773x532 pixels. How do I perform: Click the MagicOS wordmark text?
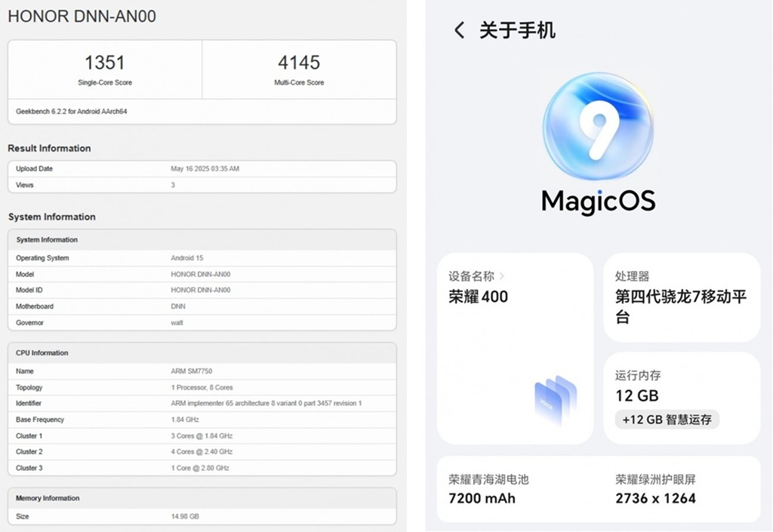pos(599,201)
